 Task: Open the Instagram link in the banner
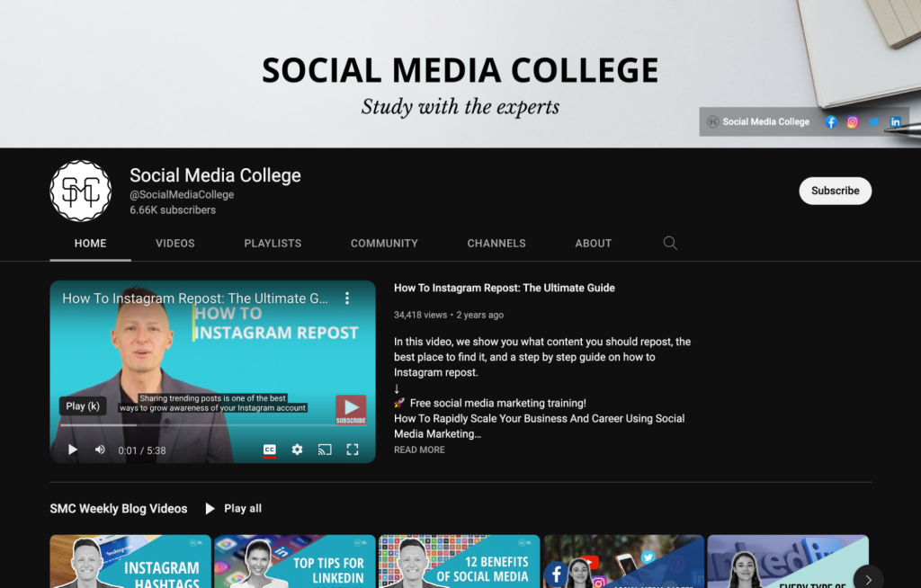(853, 122)
